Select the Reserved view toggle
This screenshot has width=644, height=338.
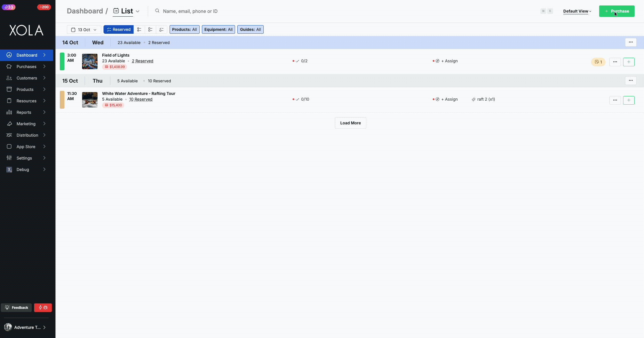[x=118, y=29]
